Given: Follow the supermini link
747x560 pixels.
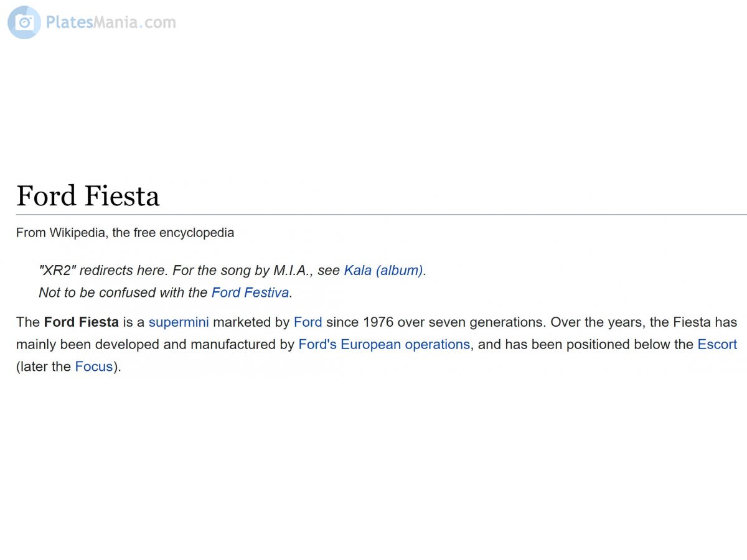Looking at the screenshot, I should click(179, 322).
